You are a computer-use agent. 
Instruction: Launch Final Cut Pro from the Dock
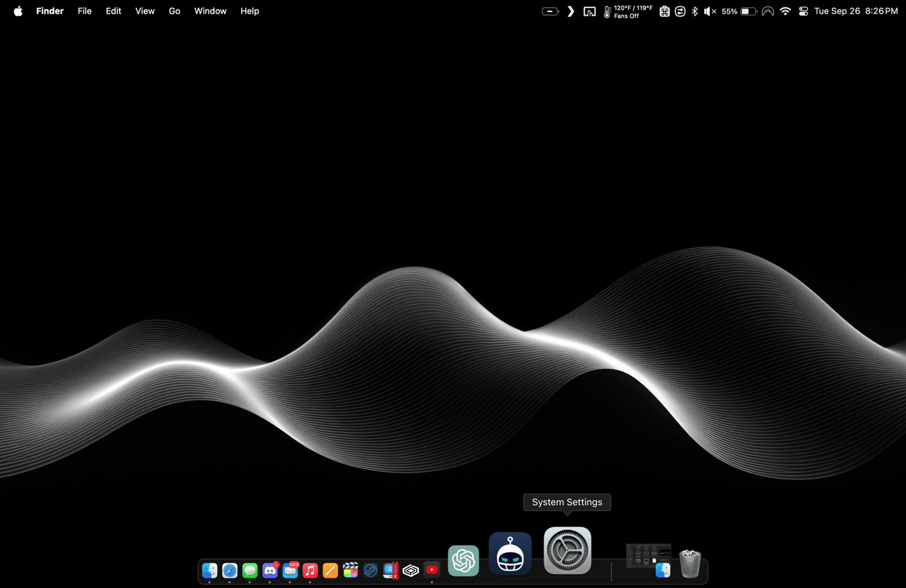350,570
